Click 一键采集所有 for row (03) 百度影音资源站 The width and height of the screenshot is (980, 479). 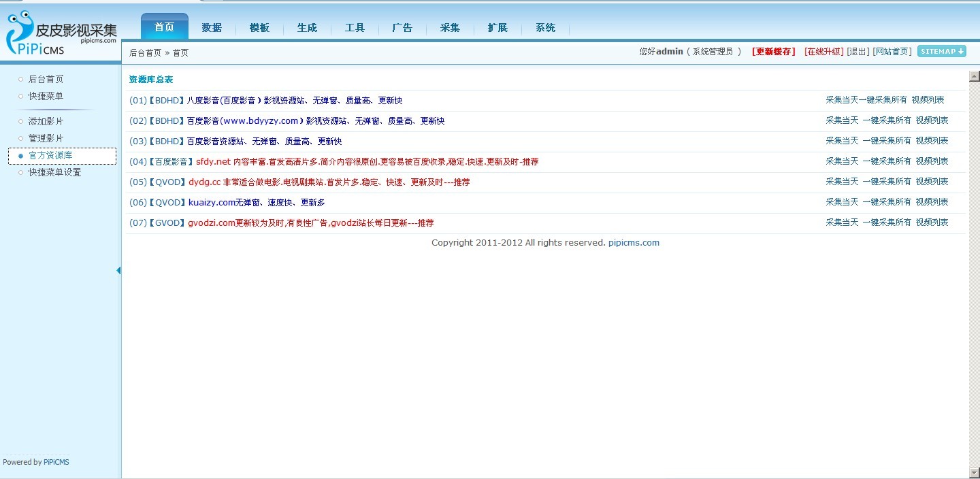pos(887,141)
